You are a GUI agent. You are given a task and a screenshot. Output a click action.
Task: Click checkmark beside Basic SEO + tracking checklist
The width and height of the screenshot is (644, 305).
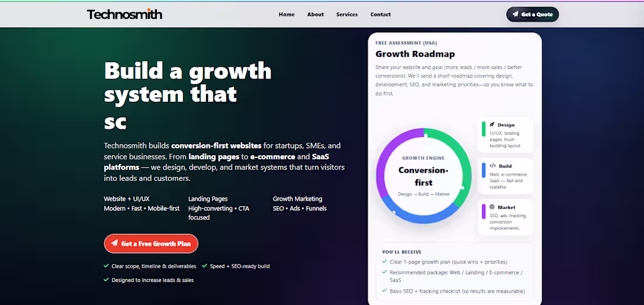pos(385,290)
